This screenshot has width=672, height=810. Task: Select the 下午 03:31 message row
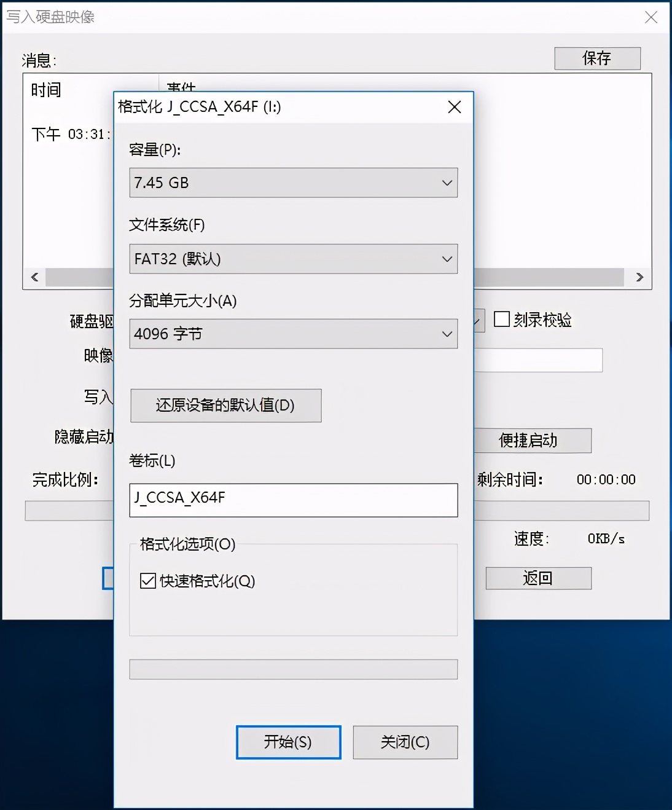[72, 134]
